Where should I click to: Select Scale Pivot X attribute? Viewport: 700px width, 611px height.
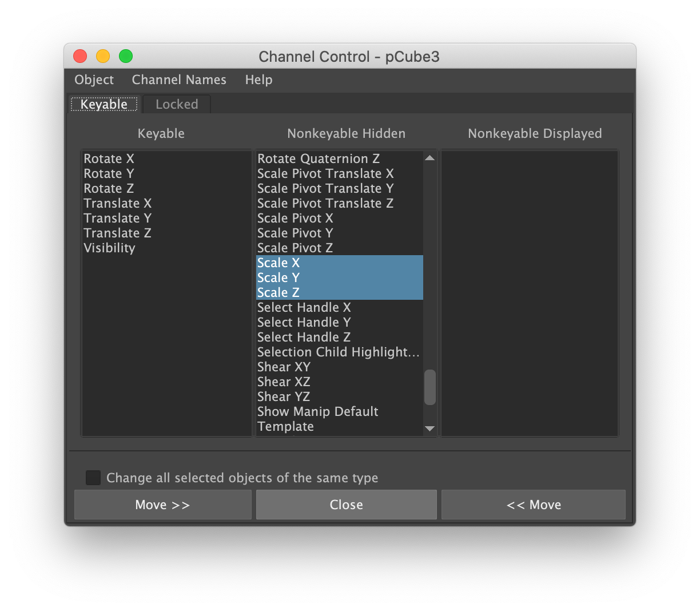pyautogui.click(x=295, y=219)
